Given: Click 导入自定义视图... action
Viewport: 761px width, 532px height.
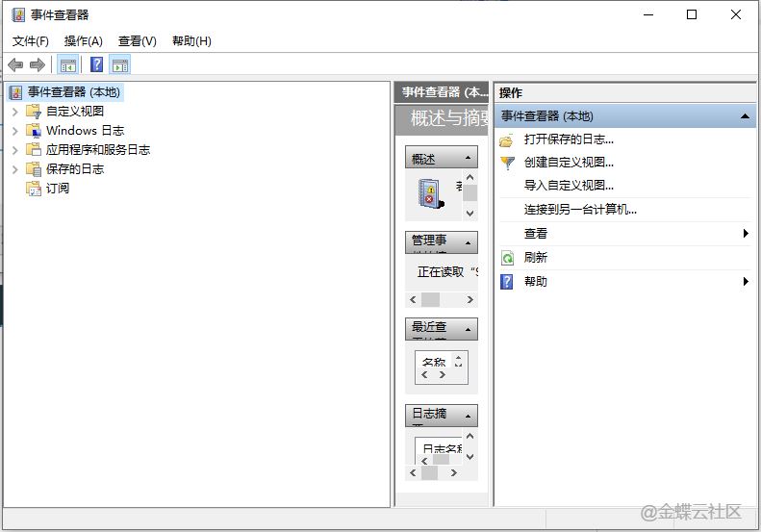Looking at the screenshot, I should [x=569, y=186].
